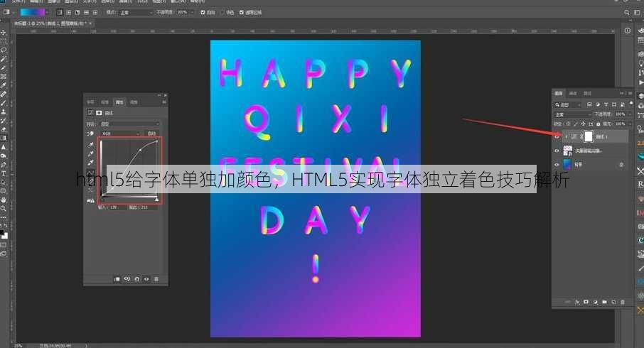Create a new adjustment layer from the Layers footer
This screenshot has height=348, width=644.
tap(595, 302)
